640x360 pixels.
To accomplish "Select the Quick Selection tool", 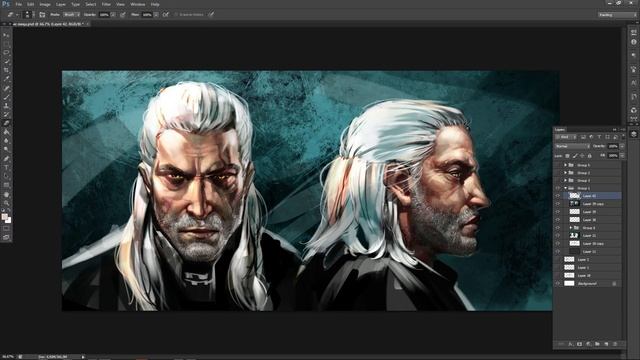I will tap(6, 62).
